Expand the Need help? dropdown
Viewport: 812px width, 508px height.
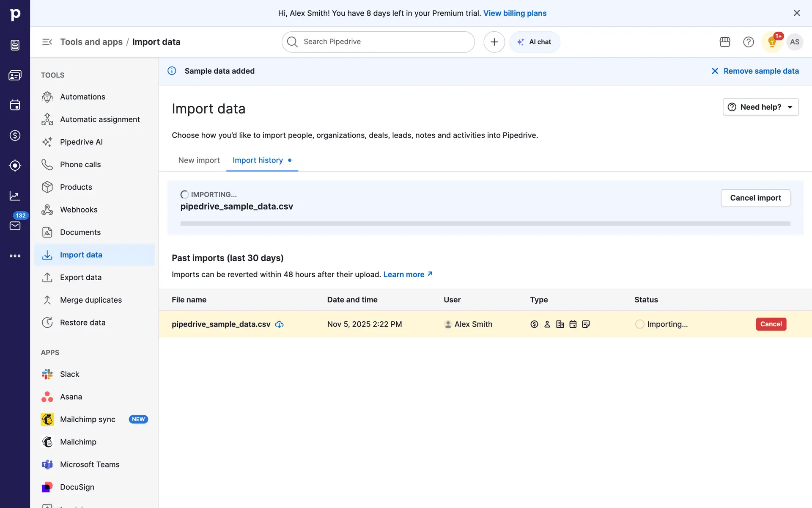(x=760, y=107)
